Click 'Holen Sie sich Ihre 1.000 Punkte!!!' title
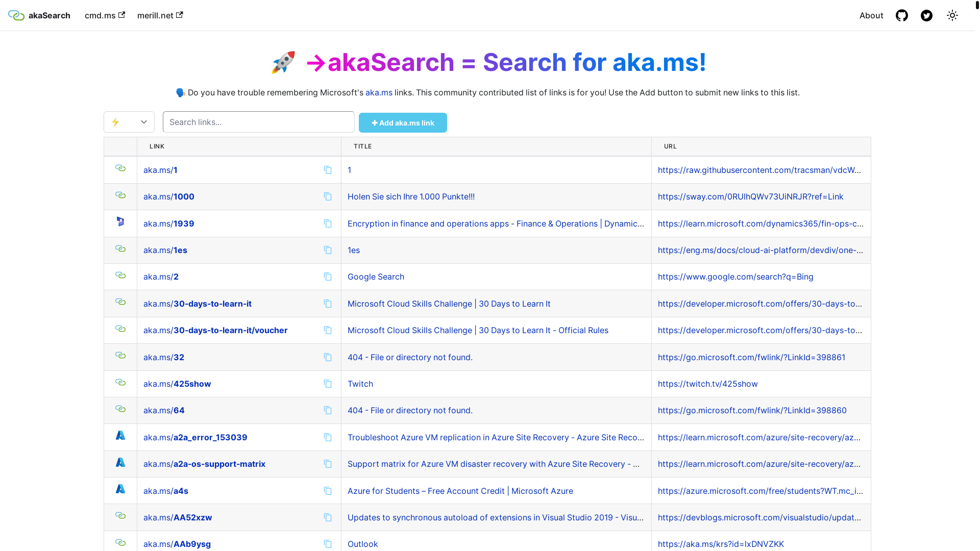 (x=411, y=196)
